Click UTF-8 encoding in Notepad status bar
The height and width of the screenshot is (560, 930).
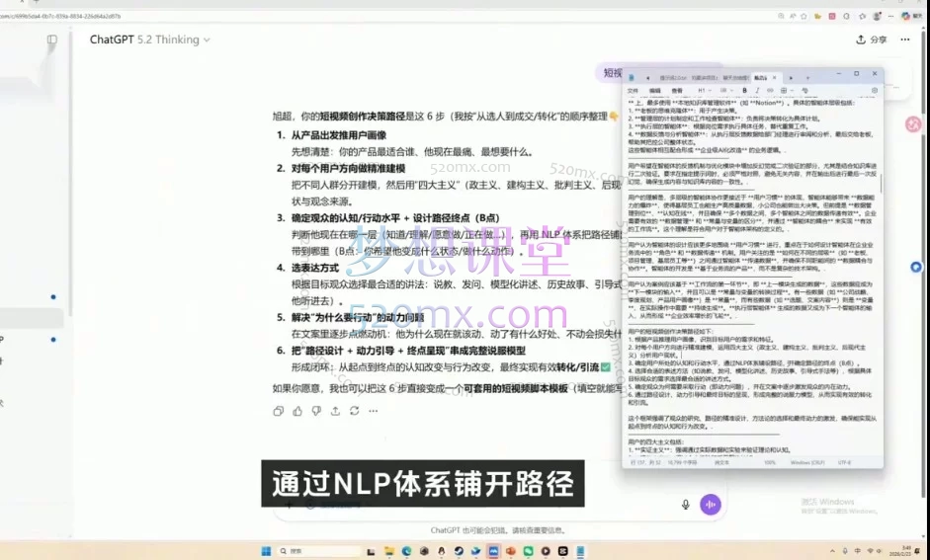click(x=845, y=463)
